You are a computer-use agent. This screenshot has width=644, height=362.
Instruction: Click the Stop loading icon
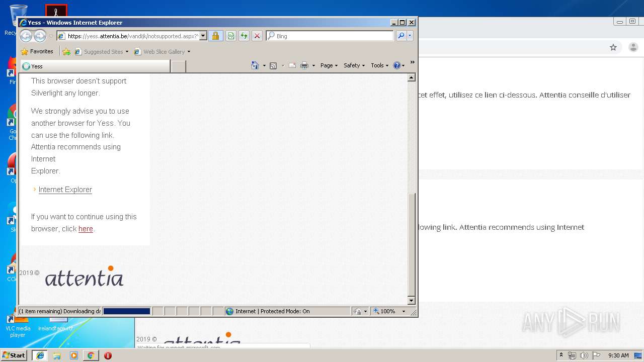[257, 36]
